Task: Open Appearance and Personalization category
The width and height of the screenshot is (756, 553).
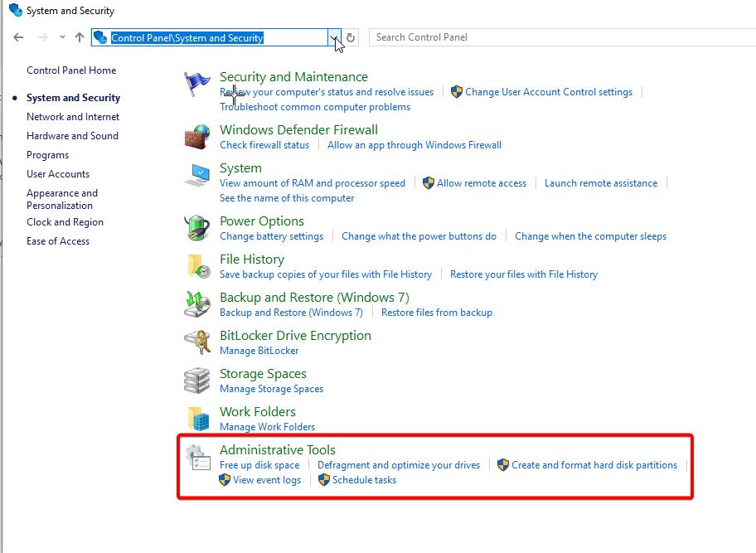Action: [62, 199]
